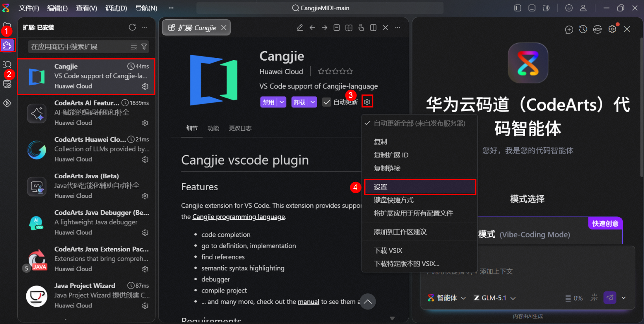Viewport: 644px width, 324px height.
Task: Open the Search view in the activity bar
Action: pos(7,65)
